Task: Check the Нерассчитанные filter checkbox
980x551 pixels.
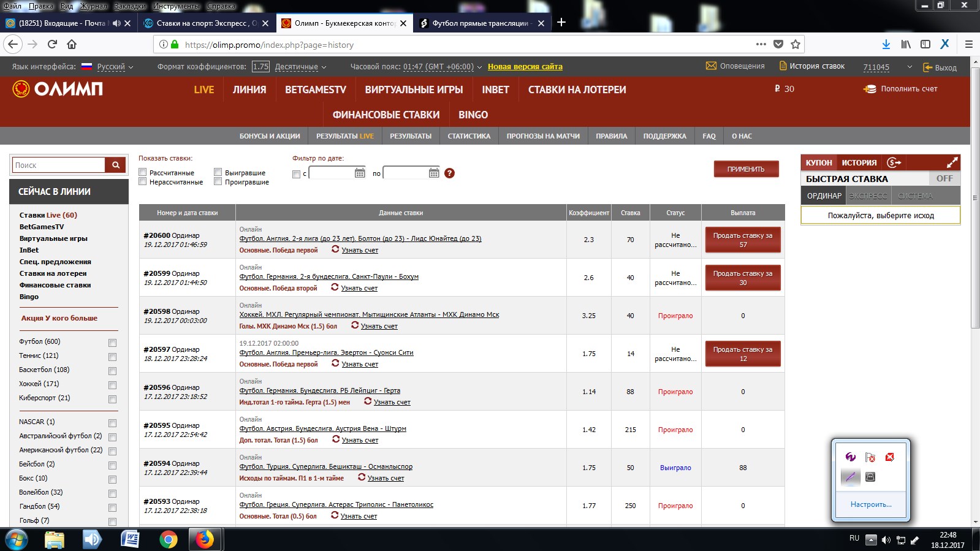Action: tap(142, 181)
